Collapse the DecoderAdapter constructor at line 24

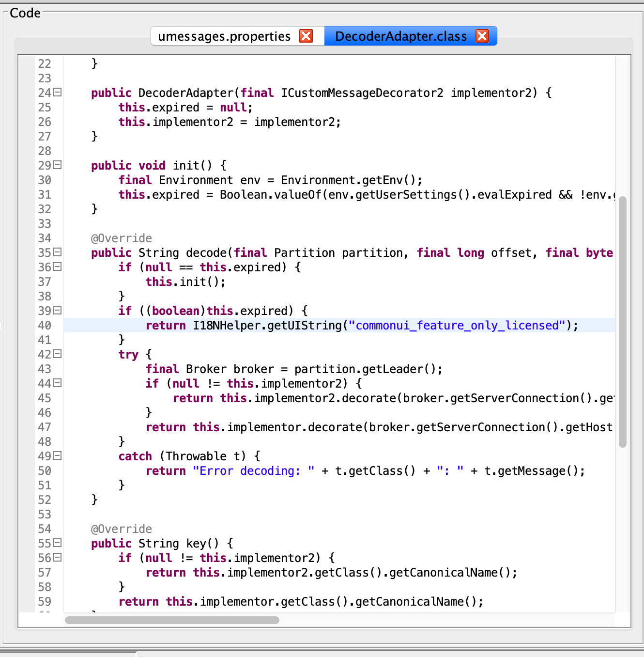coord(58,93)
